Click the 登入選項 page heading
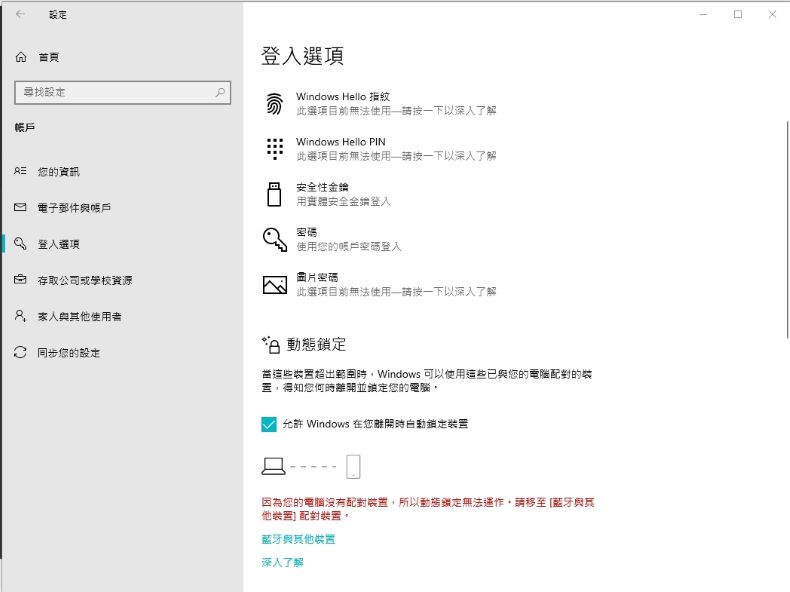Screen dimensions: 790x592 click(x=302, y=55)
